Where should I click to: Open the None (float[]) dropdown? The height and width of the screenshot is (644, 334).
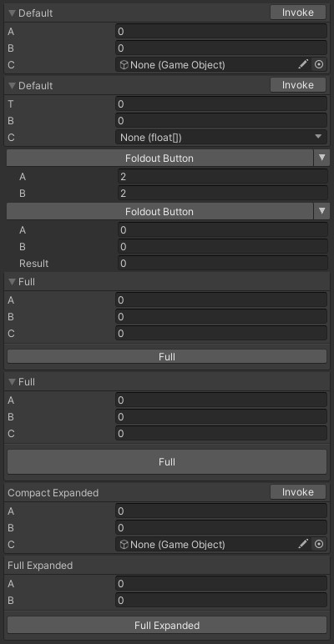pos(221,137)
